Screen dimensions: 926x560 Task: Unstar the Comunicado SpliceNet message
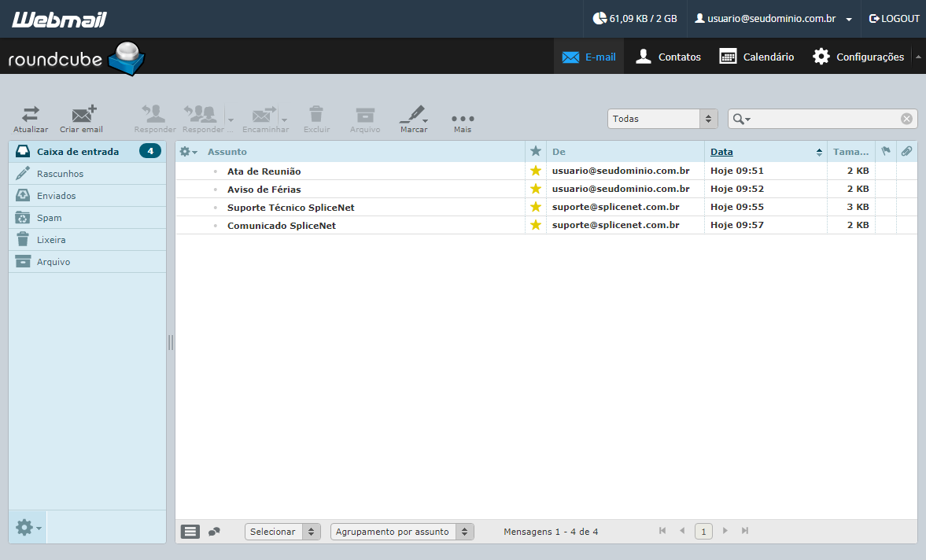(x=536, y=225)
